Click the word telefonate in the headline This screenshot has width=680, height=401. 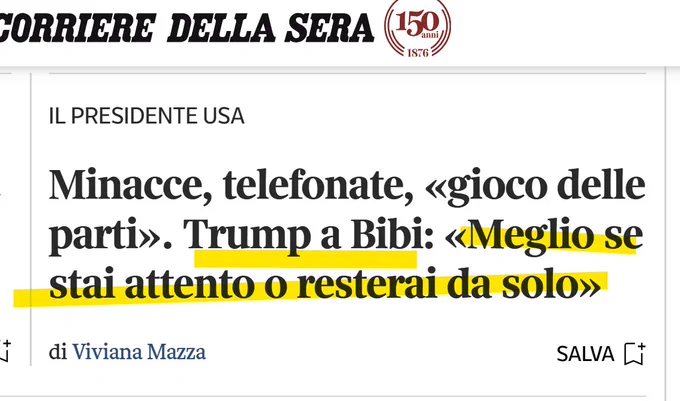[318, 185]
